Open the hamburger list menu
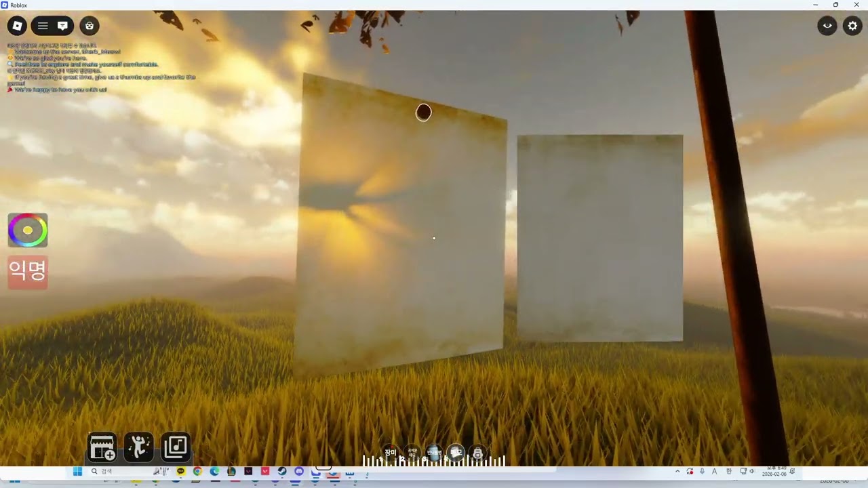Screen dimensions: 868x488 click(43, 26)
